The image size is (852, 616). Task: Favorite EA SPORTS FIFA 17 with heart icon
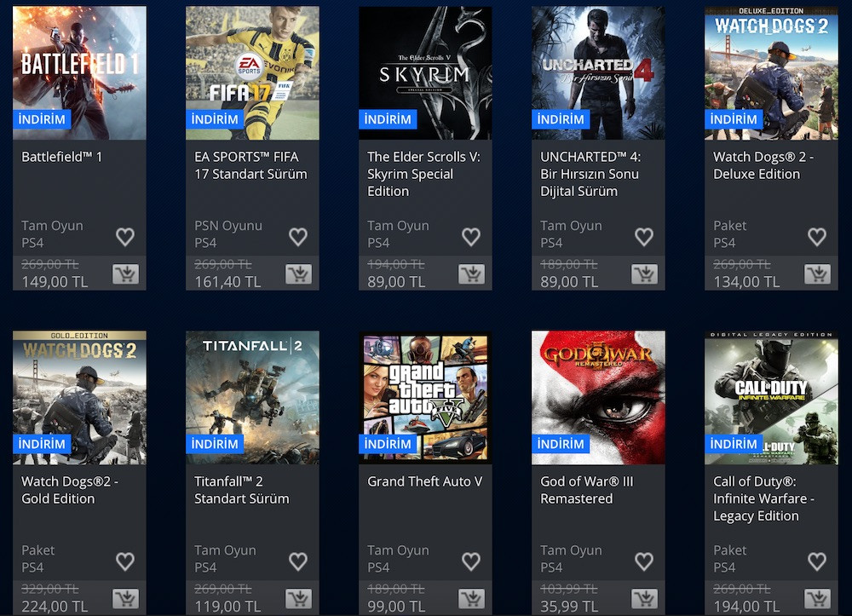[297, 237]
